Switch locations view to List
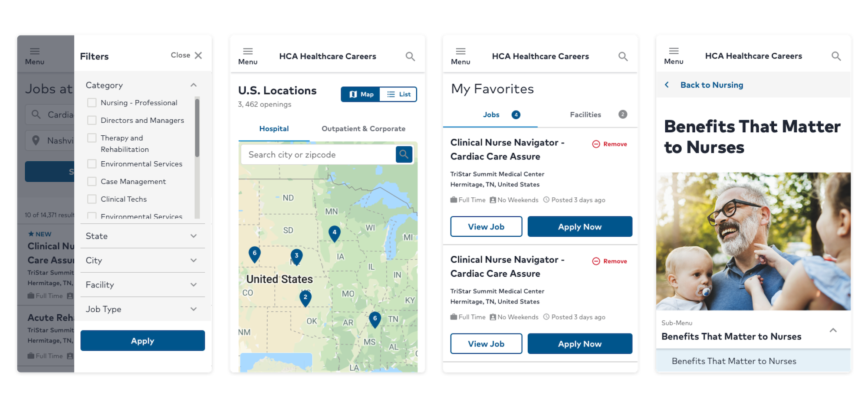This screenshot has height=408, width=868. [398, 94]
